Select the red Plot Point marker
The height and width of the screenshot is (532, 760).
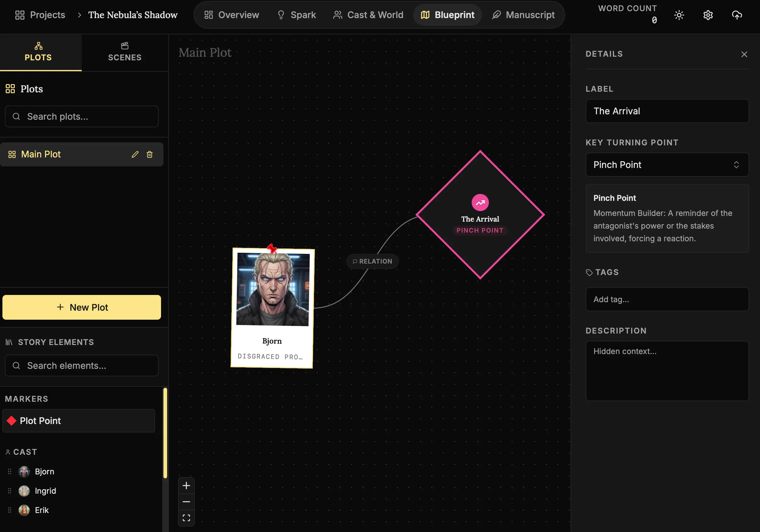(x=79, y=420)
